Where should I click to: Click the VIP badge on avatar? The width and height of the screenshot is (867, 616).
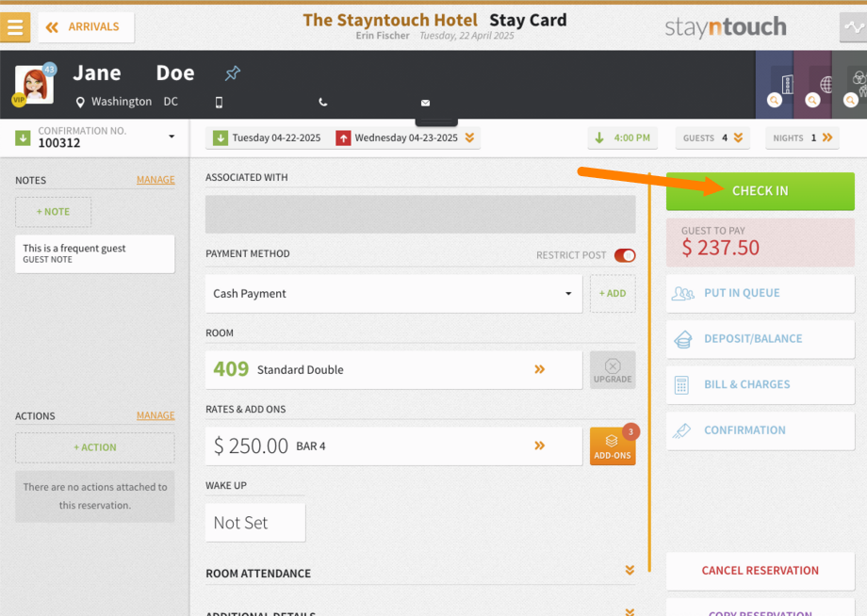[19, 100]
